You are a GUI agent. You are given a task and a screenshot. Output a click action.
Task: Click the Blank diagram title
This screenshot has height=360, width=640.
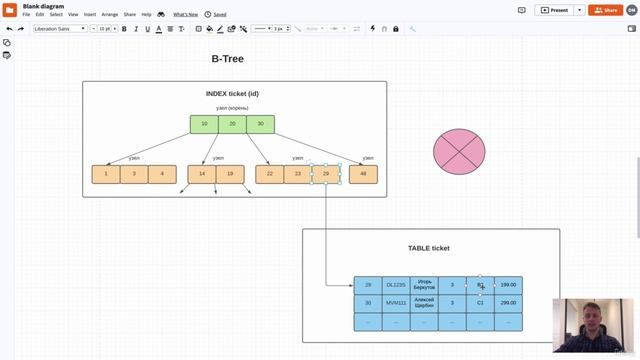click(x=43, y=6)
